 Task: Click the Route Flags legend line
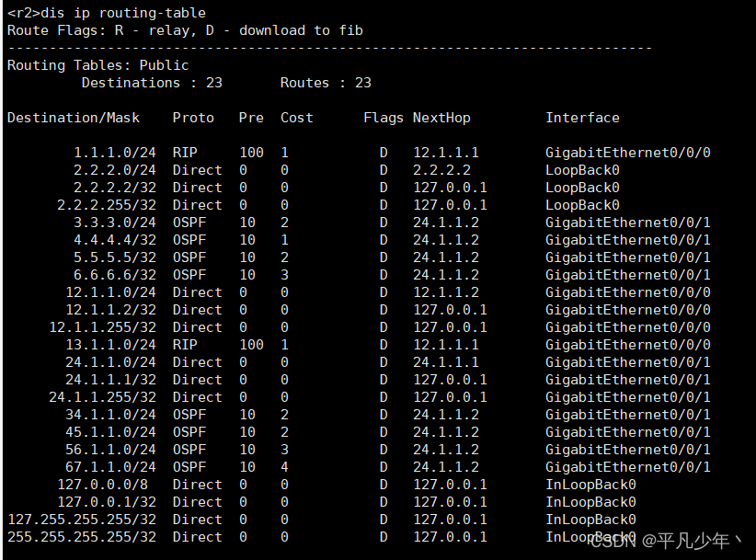(184, 30)
